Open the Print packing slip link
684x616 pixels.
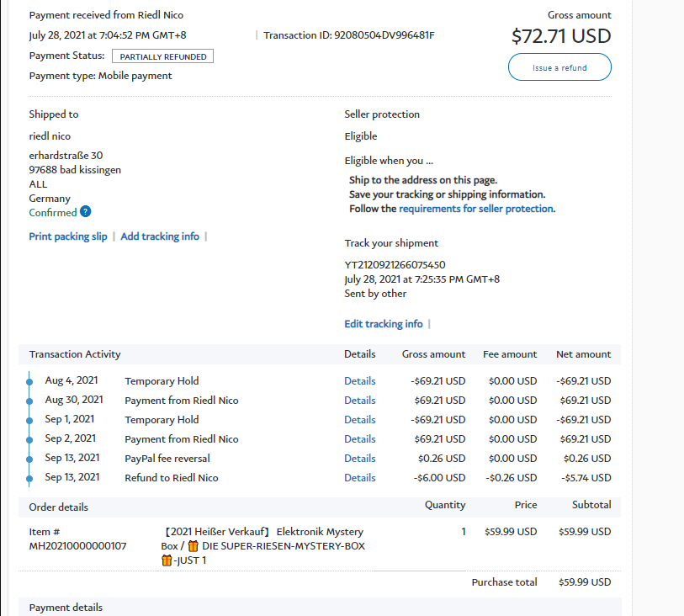[x=68, y=236]
